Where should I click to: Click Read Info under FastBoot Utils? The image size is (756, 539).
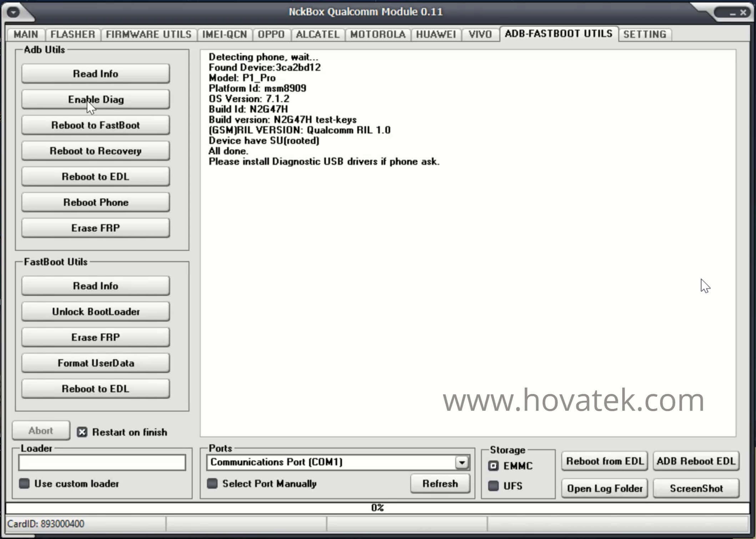96,286
